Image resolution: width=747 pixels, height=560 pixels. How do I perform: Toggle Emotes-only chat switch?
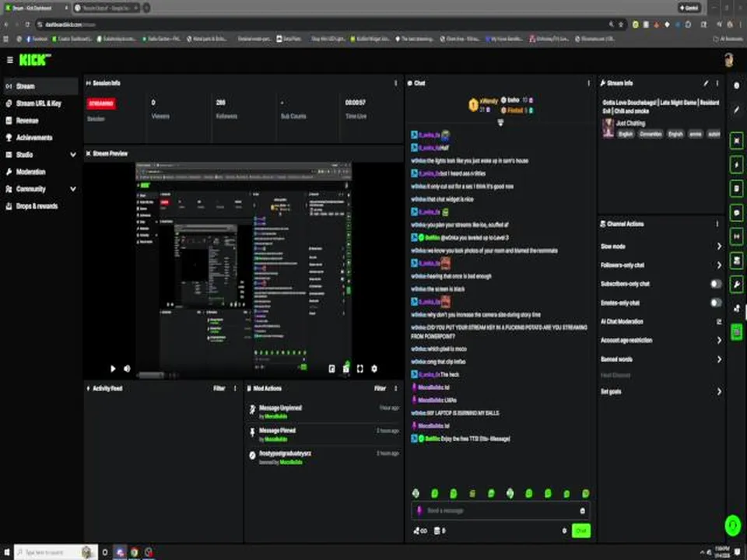pos(716,303)
